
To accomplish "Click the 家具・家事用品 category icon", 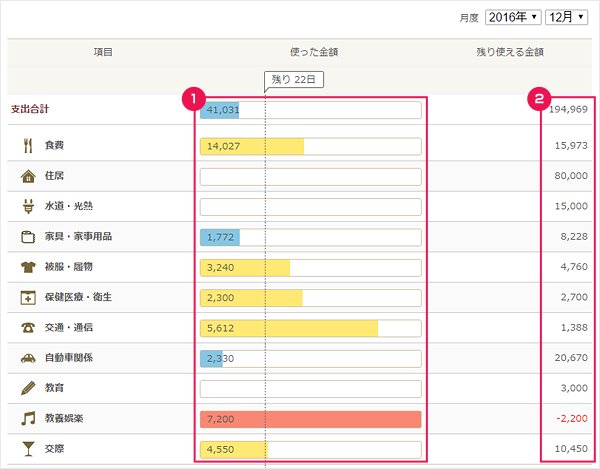I will click(28, 237).
